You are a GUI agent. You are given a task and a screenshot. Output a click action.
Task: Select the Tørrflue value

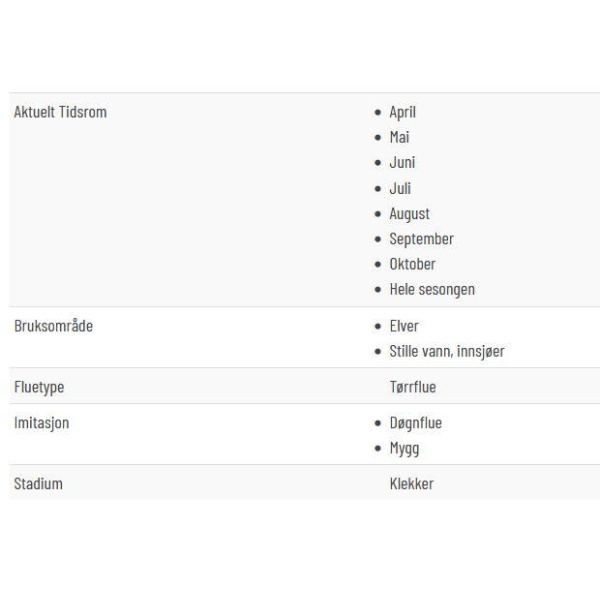pyautogui.click(x=413, y=387)
